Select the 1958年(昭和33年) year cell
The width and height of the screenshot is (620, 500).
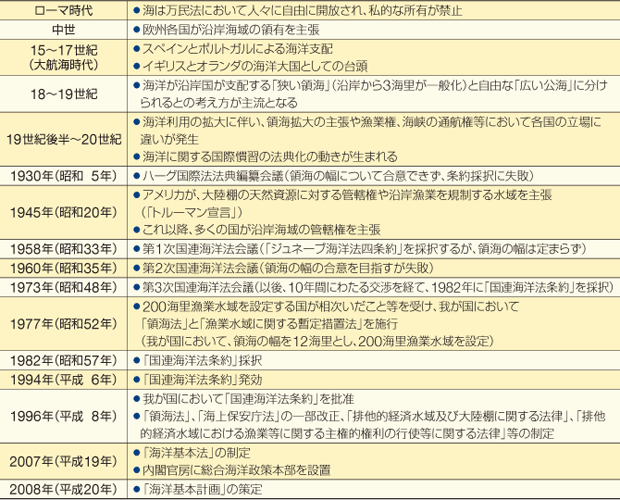(x=65, y=248)
